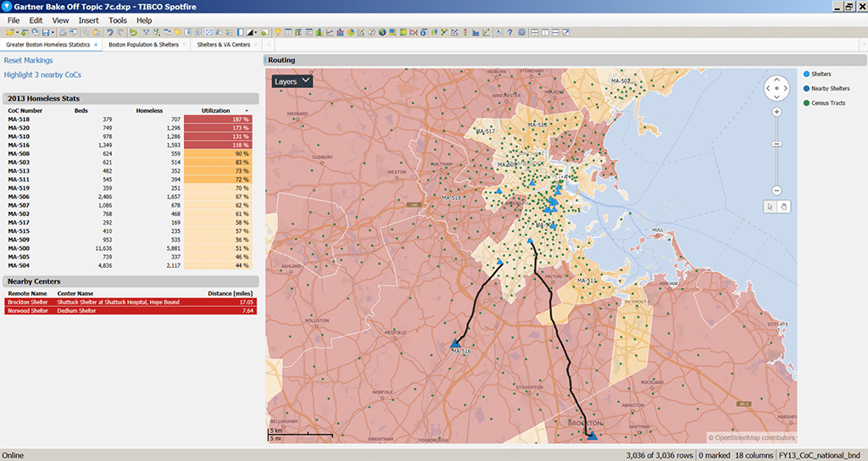The image size is (868, 461).
Task: Insert a Network graph visualization
Action: click(x=444, y=33)
